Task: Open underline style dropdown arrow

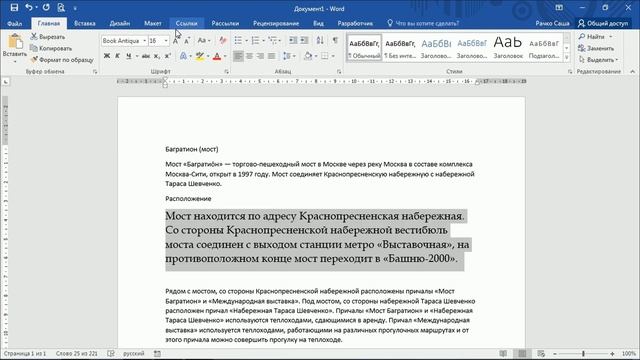Action: (x=137, y=56)
